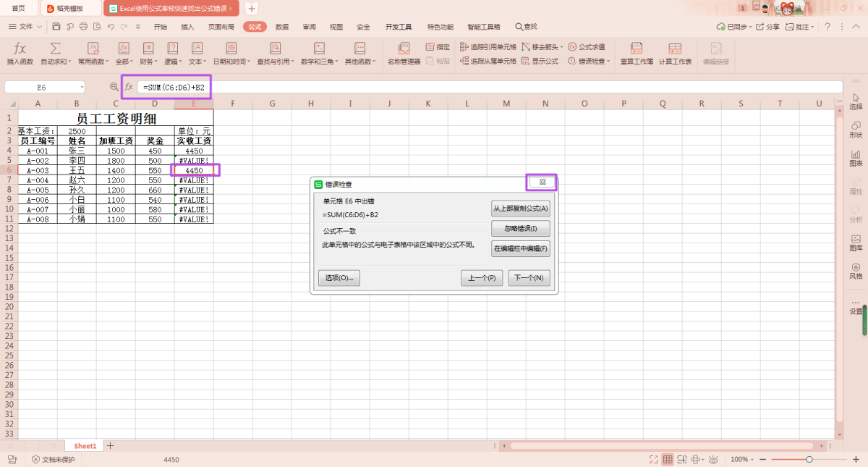Click the 自动求和 AutoSum sigma icon
The image size is (868, 467).
click(x=55, y=49)
